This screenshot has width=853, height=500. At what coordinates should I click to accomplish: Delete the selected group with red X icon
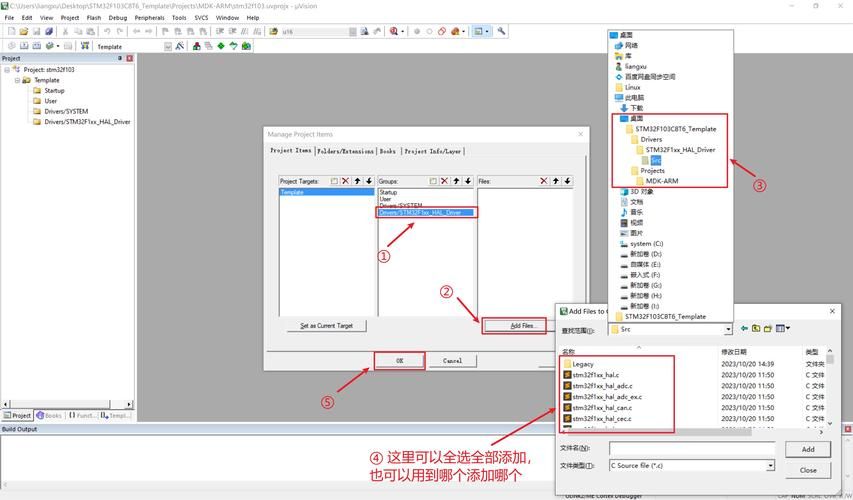click(443, 181)
